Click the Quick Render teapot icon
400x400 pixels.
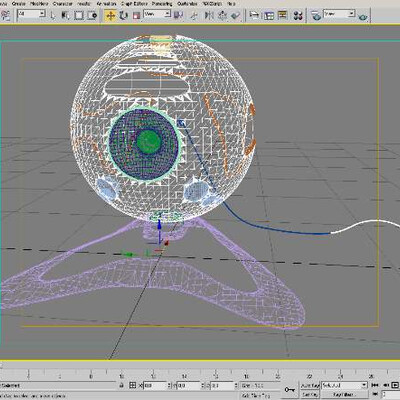(x=364, y=17)
